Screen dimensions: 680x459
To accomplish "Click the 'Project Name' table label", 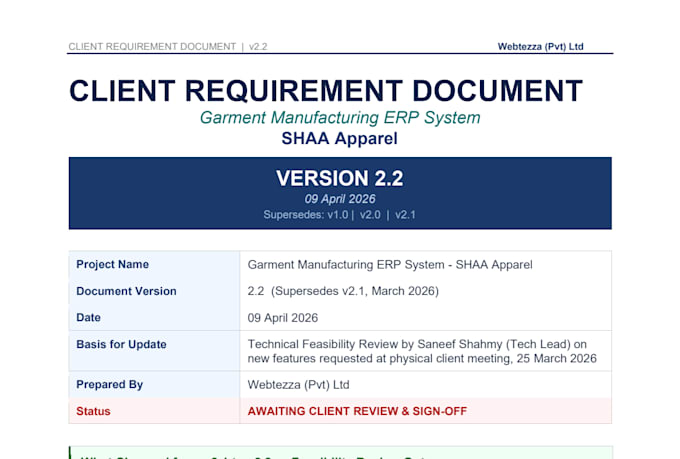I will (113, 264).
